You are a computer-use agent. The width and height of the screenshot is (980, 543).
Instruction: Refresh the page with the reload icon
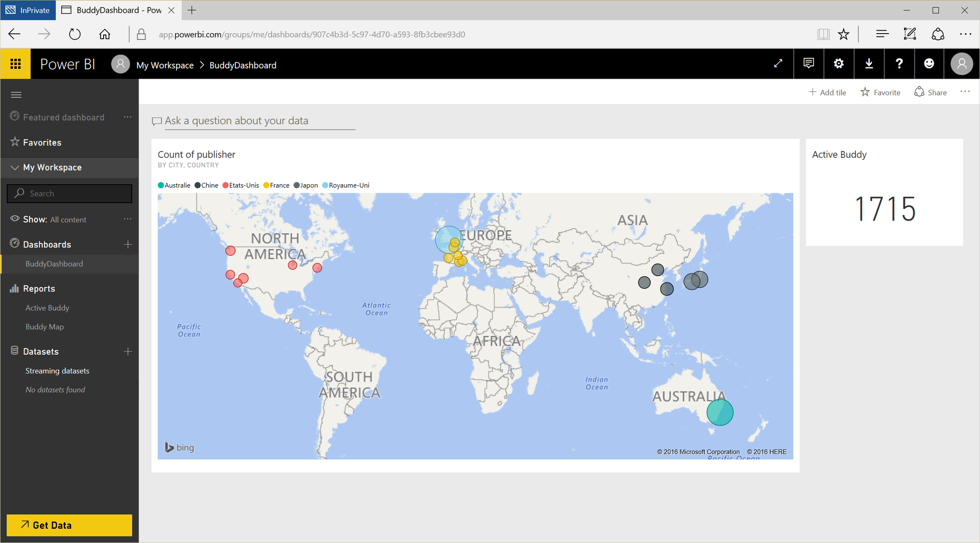point(75,34)
